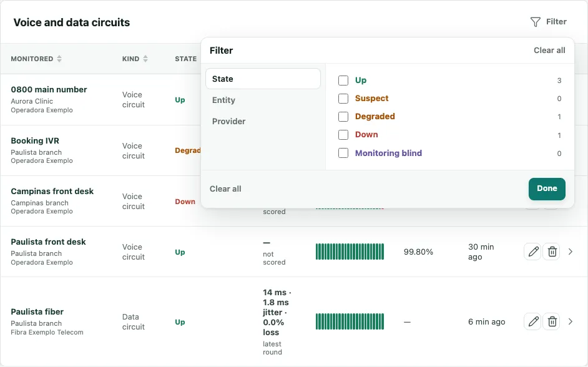The width and height of the screenshot is (588, 367).
Task: Click the Paulista fiber uptime bar chart
Action: pyautogui.click(x=350, y=321)
